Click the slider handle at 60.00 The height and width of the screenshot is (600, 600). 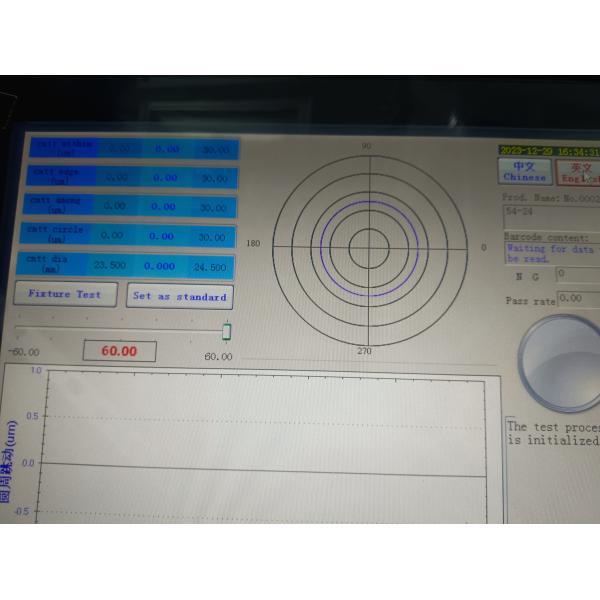(227, 332)
